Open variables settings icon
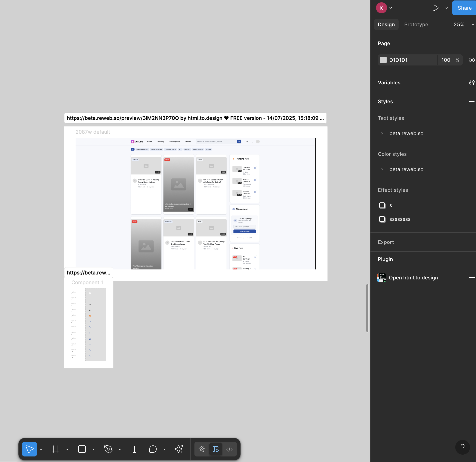 471,83
